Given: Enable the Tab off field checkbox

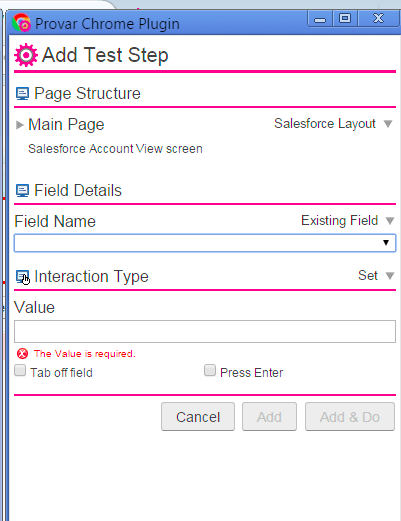Looking at the screenshot, I should click(x=20, y=371).
